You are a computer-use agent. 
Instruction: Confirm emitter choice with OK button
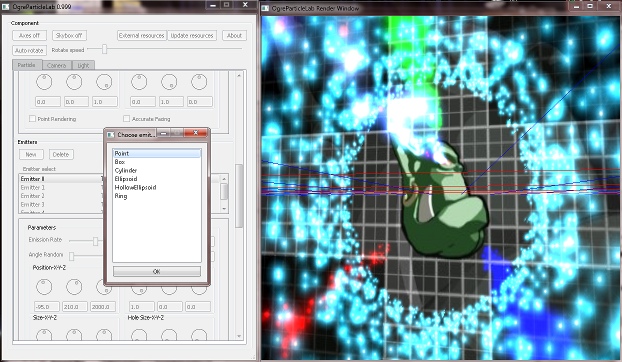157,272
